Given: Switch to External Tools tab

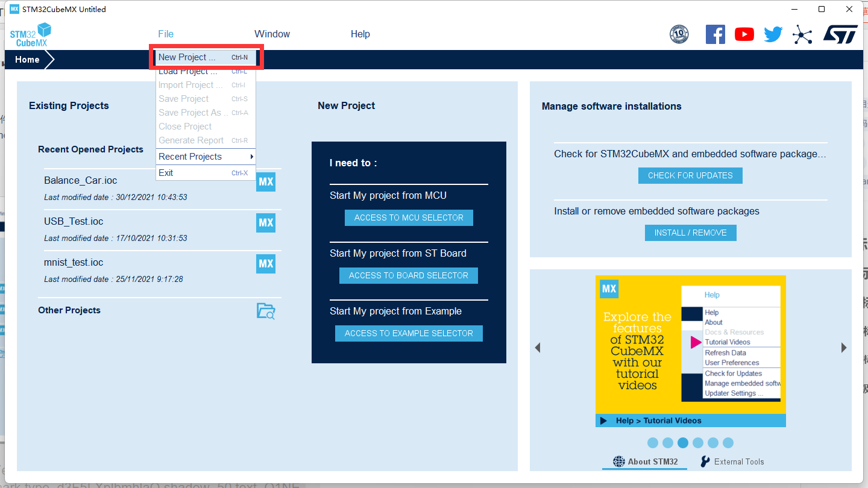Looking at the screenshot, I should (x=732, y=462).
